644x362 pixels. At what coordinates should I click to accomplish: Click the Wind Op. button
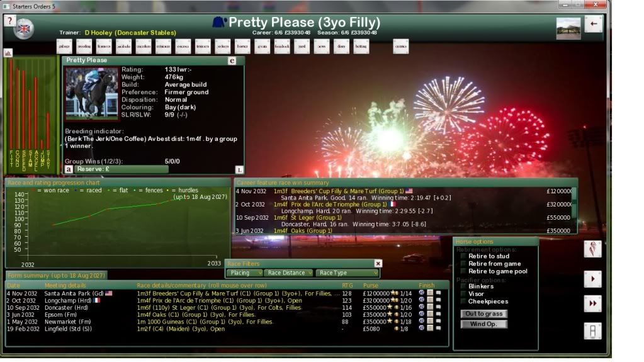coord(484,324)
